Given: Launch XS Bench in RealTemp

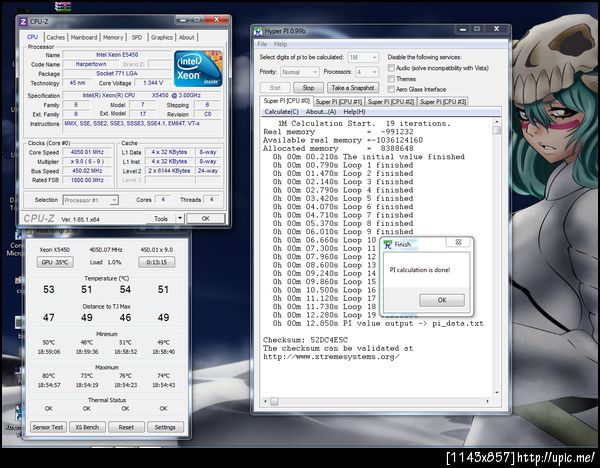Looking at the screenshot, I should (x=87, y=427).
